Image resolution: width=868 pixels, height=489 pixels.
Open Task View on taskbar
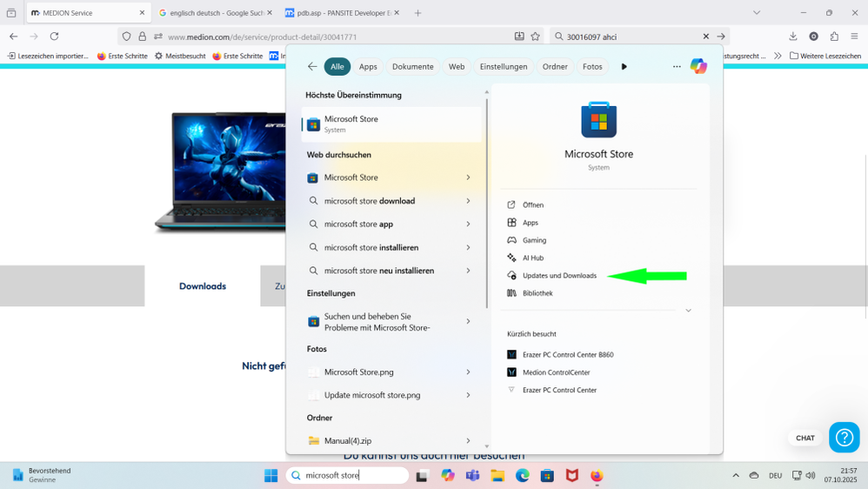coord(423,475)
